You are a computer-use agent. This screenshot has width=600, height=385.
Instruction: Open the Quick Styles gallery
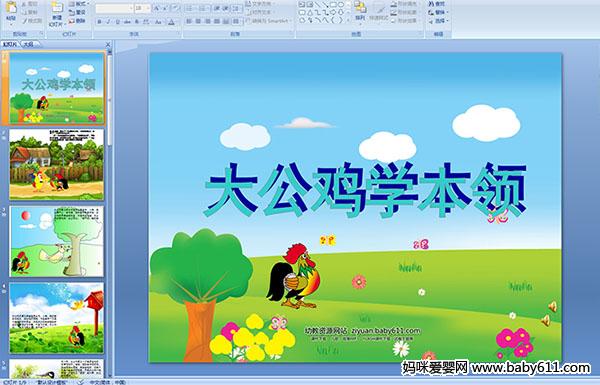pos(379,12)
